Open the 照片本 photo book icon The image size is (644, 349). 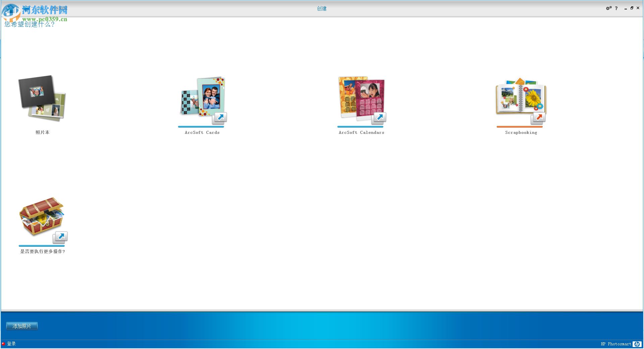[42, 98]
